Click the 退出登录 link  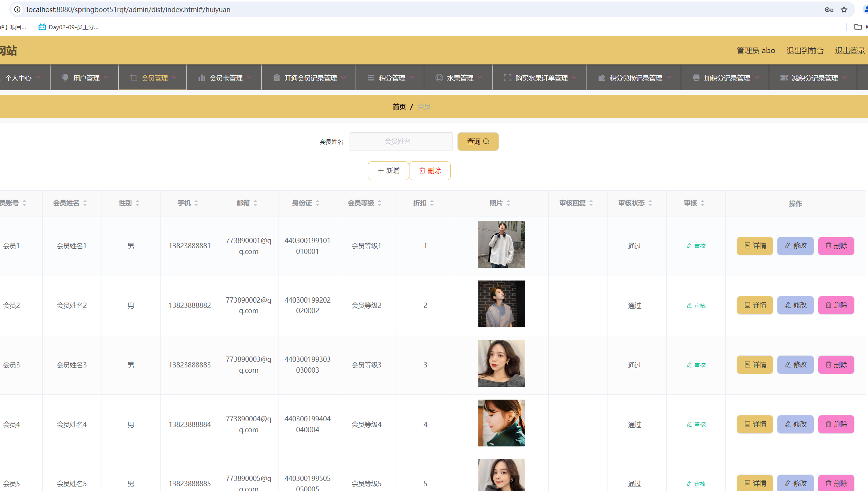click(x=850, y=51)
